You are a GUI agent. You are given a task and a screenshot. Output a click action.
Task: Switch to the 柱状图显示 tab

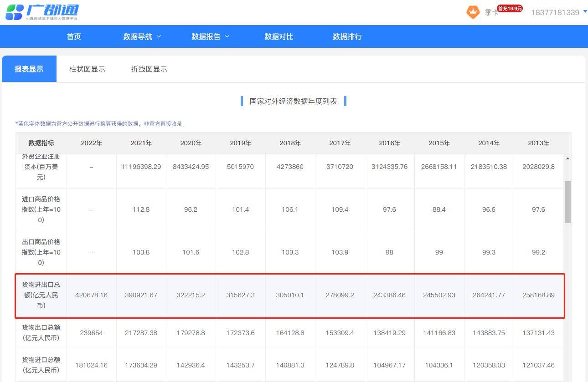click(x=87, y=69)
